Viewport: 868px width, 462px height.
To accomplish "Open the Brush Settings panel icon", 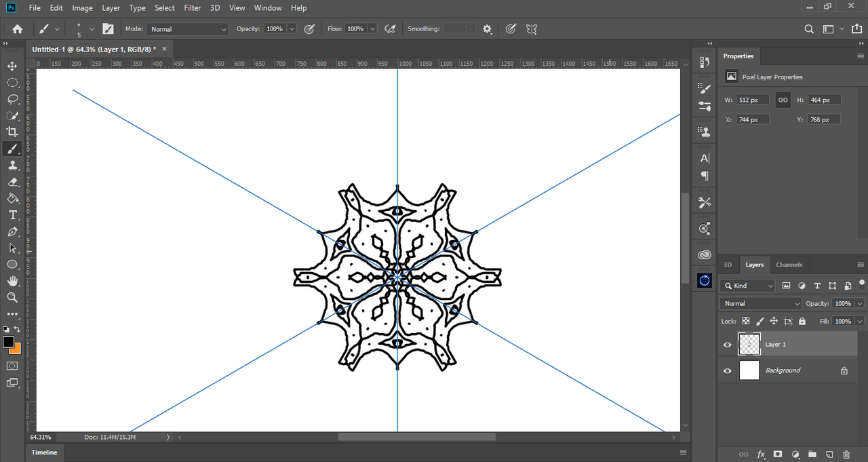I will coord(705,88).
